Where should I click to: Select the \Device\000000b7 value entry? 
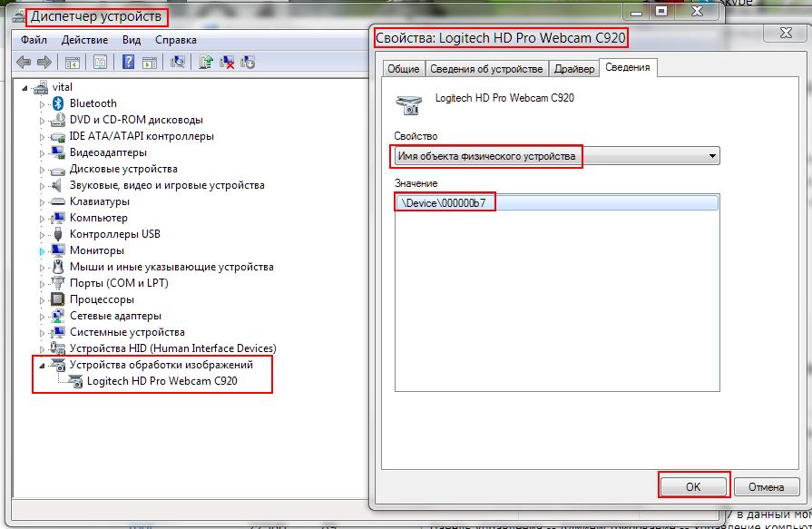point(557,202)
